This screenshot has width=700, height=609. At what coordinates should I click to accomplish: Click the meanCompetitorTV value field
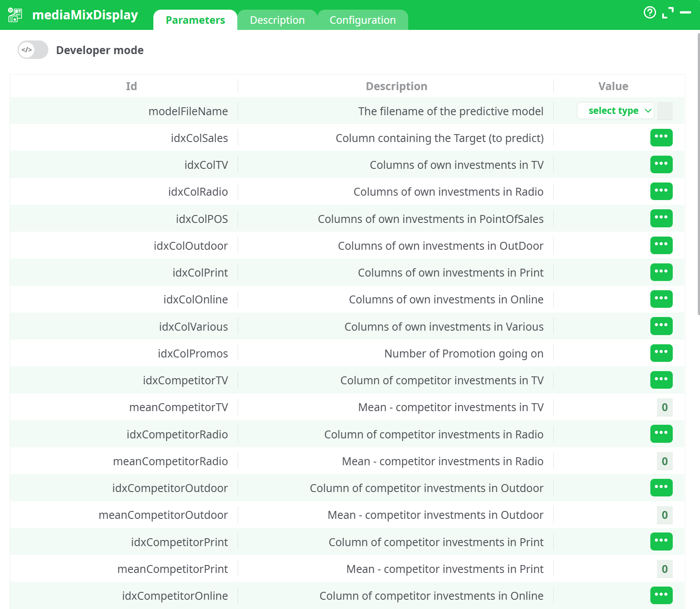coord(664,407)
